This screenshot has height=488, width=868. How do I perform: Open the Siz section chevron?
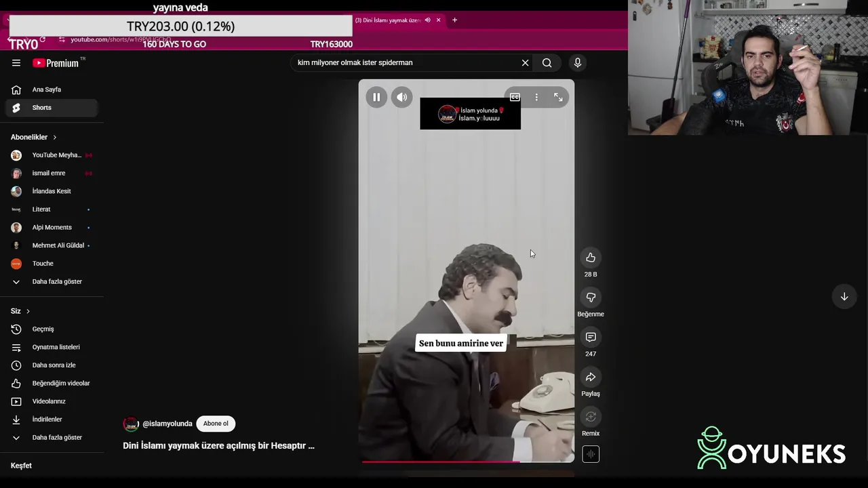click(28, 311)
